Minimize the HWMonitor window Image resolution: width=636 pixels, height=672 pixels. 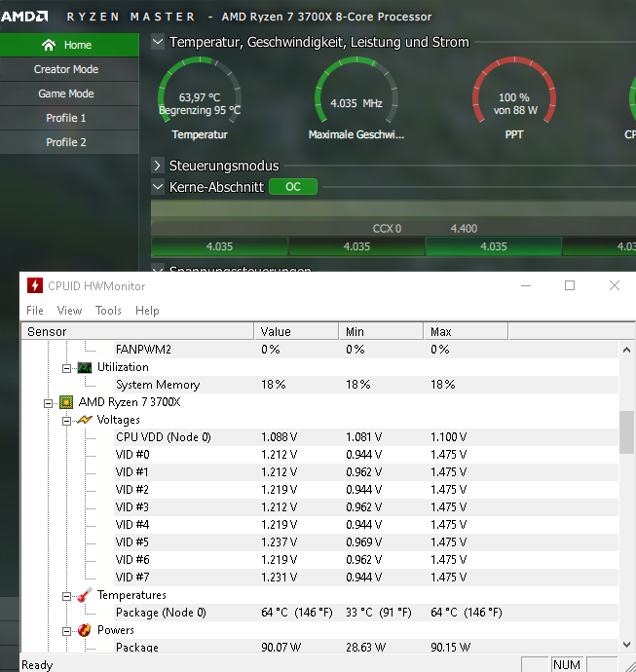point(526,285)
